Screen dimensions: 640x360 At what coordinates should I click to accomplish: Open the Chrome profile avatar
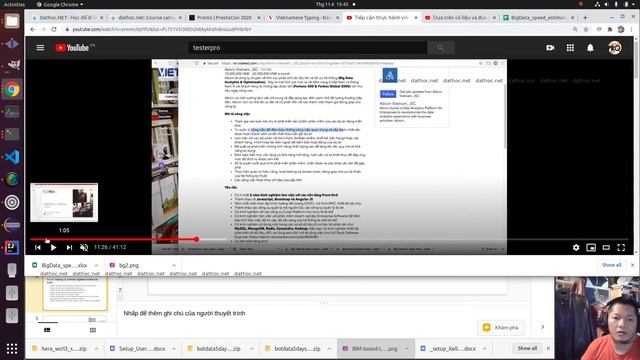(x=621, y=29)
